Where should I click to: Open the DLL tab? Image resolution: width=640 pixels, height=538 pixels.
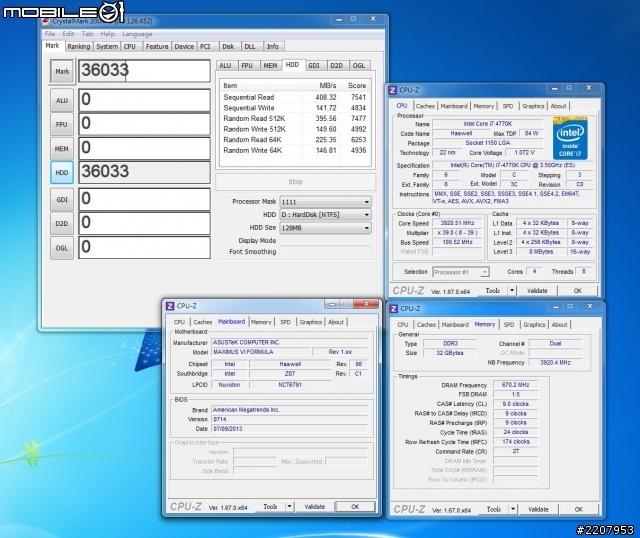[250, 47]
